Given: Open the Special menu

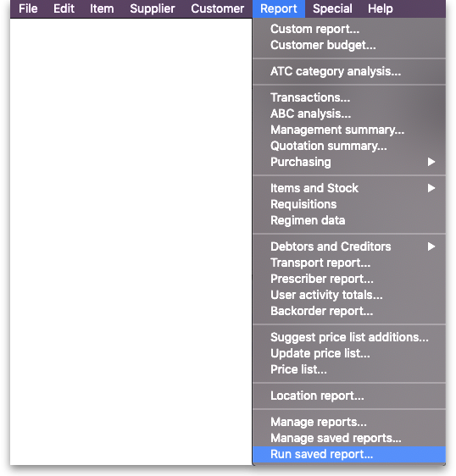Looking at the screenshot, I should point(332,8).
